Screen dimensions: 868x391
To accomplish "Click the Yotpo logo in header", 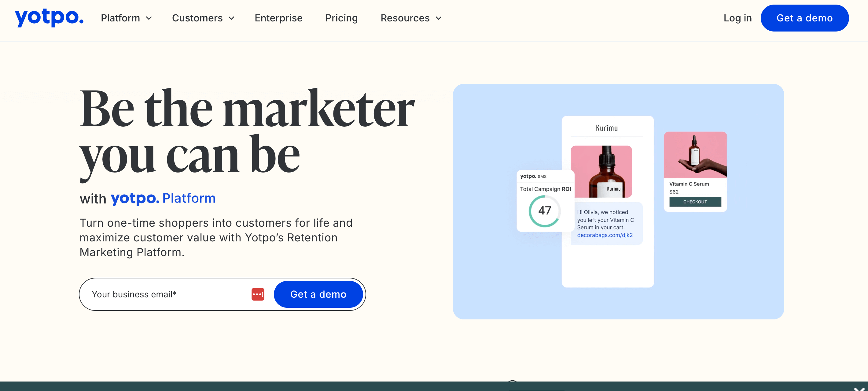I will point(49,17).
